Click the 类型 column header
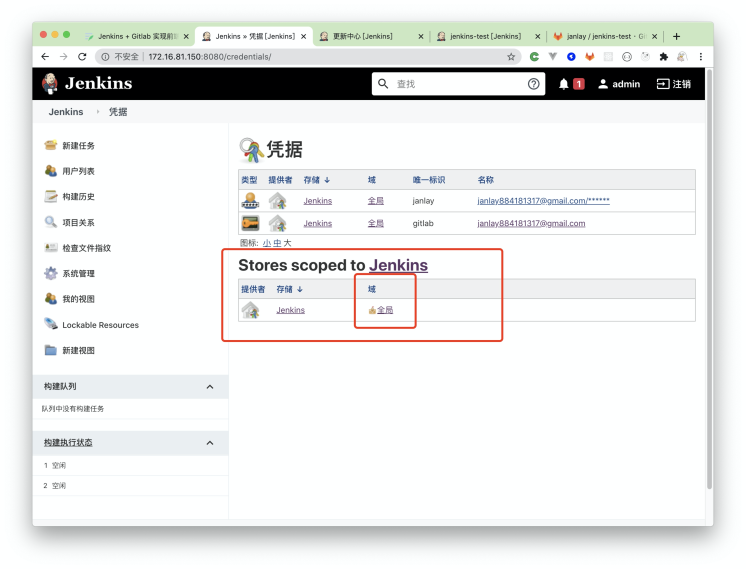Viewport: 746px width, 569px height. click(x=249, y=180)
